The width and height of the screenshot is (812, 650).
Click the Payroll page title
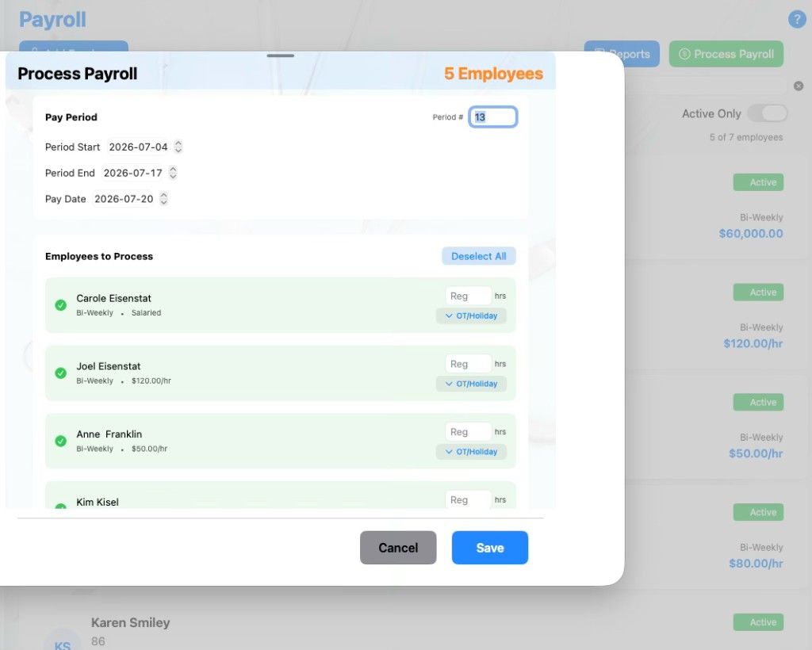tap(52, 20)
